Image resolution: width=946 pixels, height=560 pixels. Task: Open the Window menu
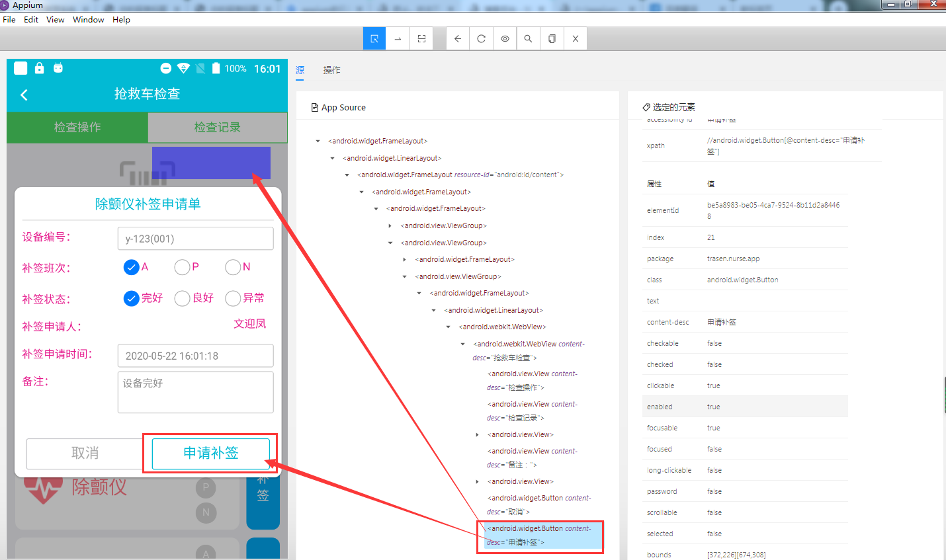(x=89, y=20)
